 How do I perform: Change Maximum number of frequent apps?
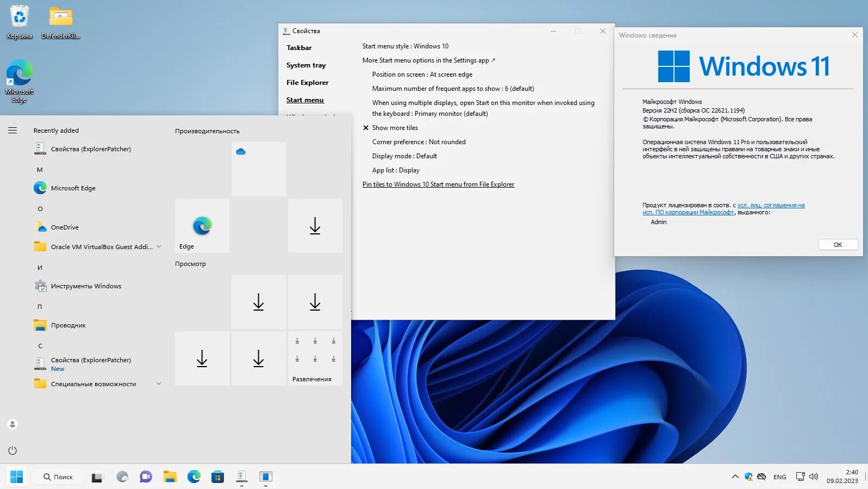[453, 89]
